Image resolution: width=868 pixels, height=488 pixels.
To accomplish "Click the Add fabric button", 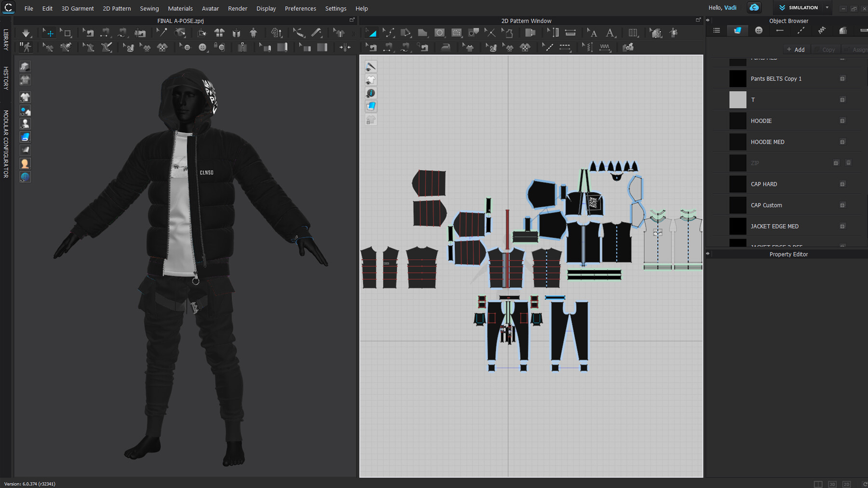I will pyautogui.click(x=796, y=50).
